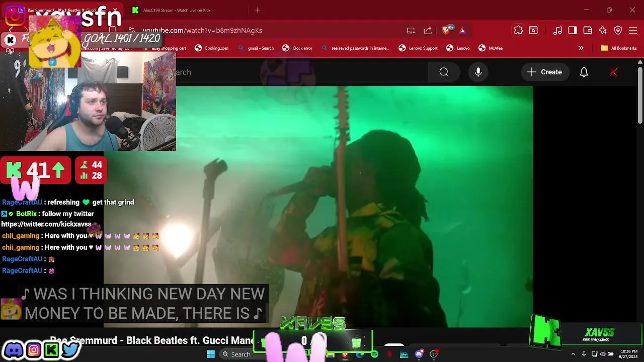Open the Windows Start menu
The height and width of the screenshot is (362, 644).
point(211,354)
